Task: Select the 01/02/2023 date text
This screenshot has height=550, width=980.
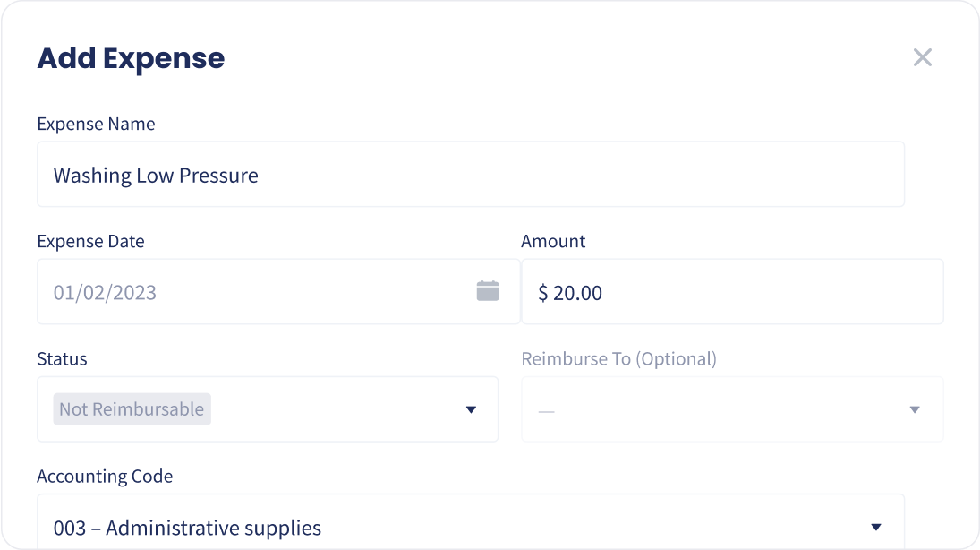Action: click(x=105, y=293)
